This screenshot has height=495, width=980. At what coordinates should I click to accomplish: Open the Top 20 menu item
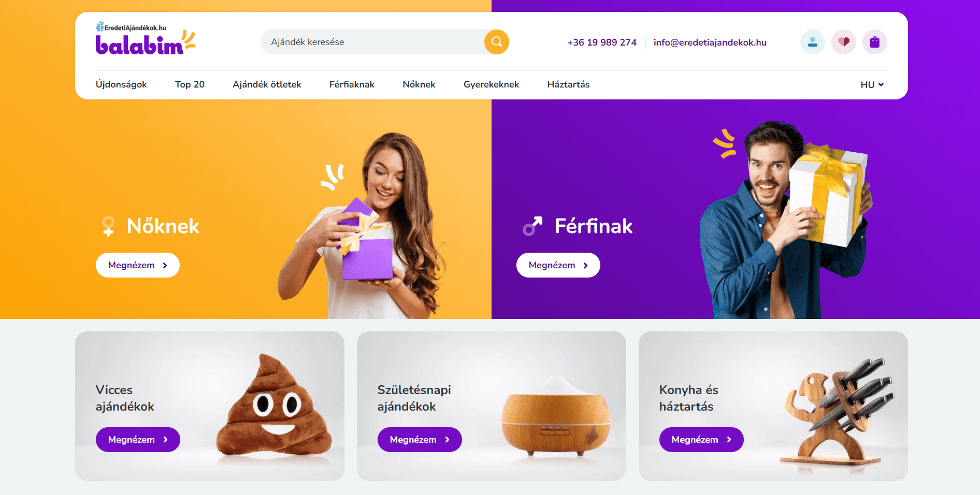pos(190,84)
